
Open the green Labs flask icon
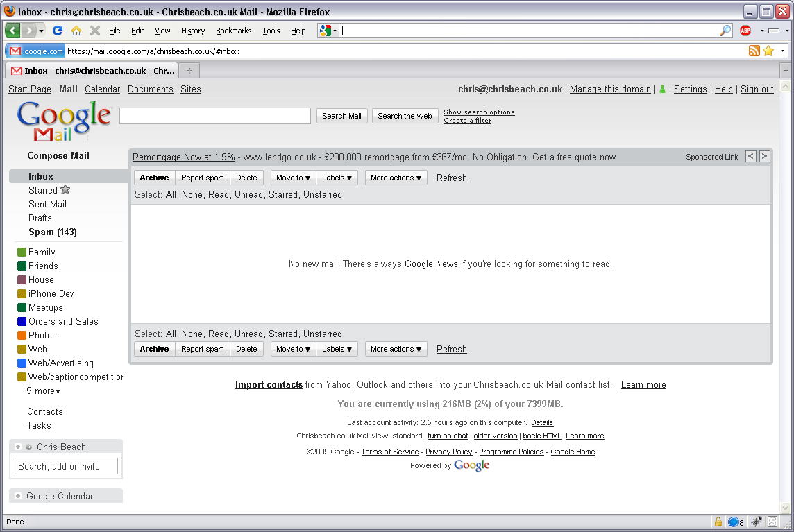pos(662,89)
